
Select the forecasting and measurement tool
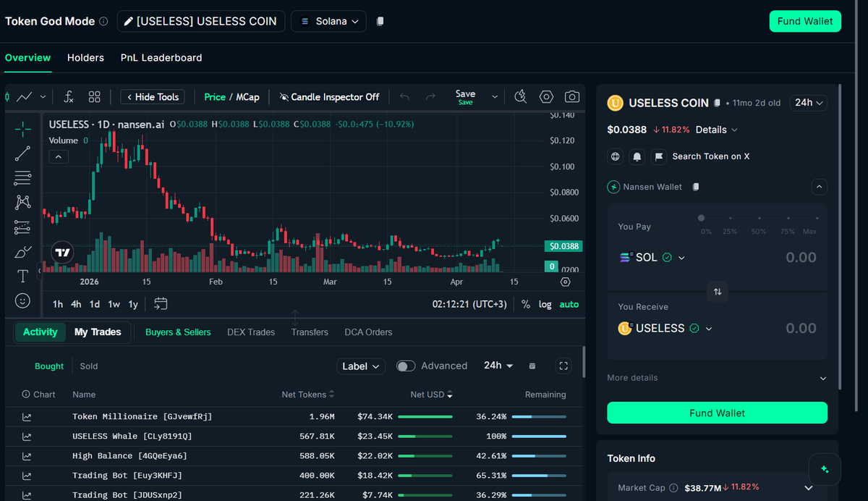tap(22, 227)
